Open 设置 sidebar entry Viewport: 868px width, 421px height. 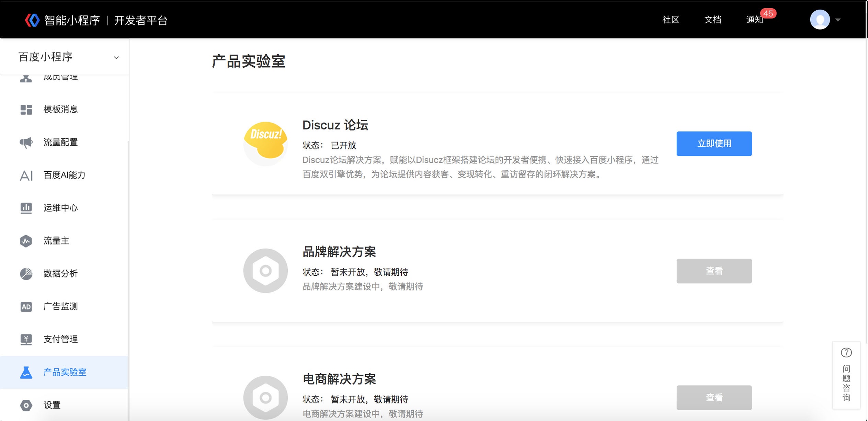pos(65,405)
